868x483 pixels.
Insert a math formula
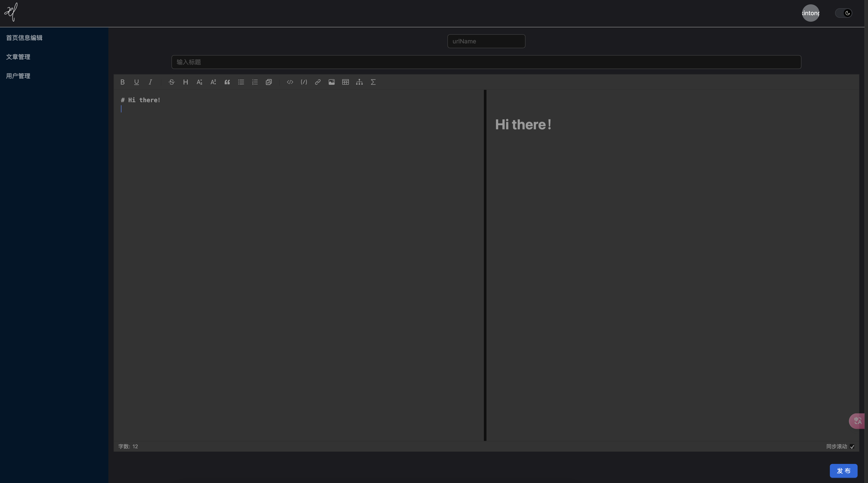coord(373,82)
